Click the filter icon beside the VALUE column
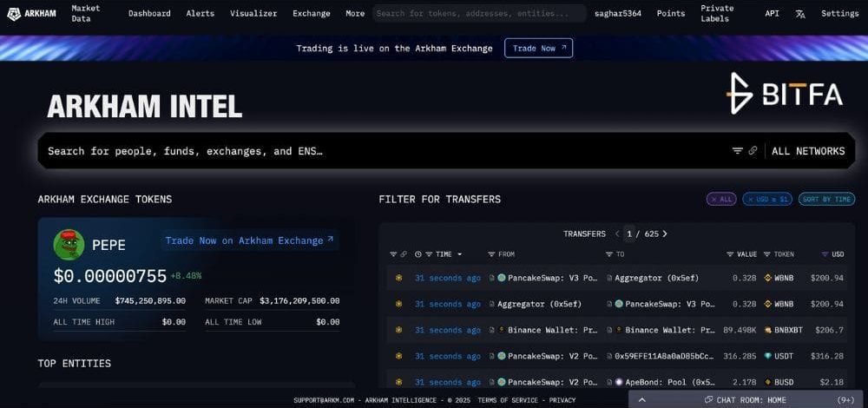Viewport: 868px width, 408px height. [x=730, y=254]
